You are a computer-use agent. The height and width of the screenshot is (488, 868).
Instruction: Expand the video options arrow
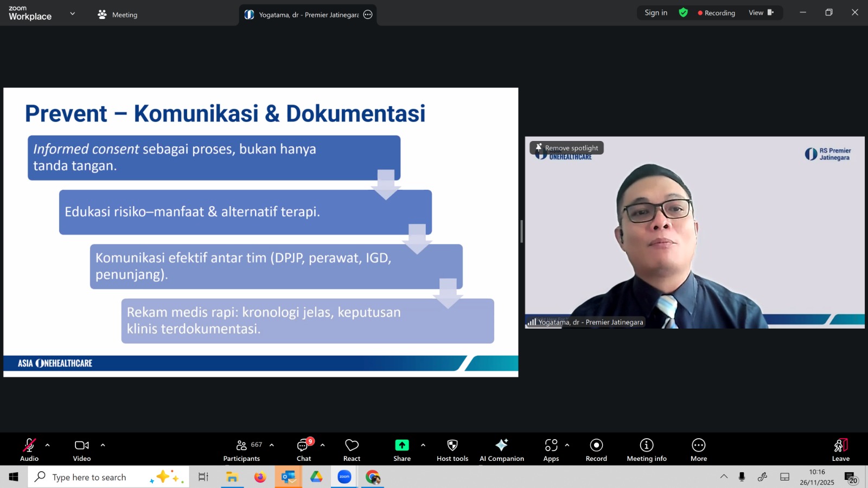[103, 445]
